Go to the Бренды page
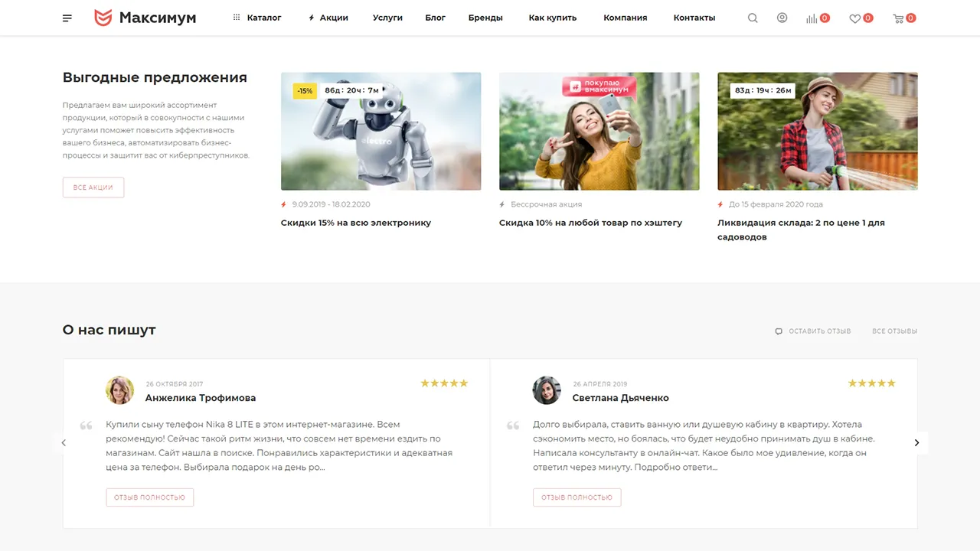 (x=485, y=18)
